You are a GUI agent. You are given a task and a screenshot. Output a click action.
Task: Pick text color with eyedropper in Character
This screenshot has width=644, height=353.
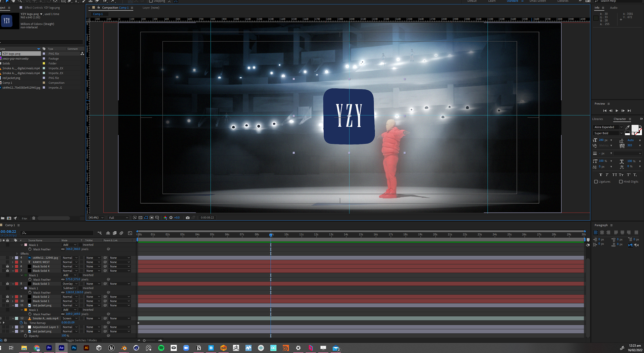[x=628, y=127]
